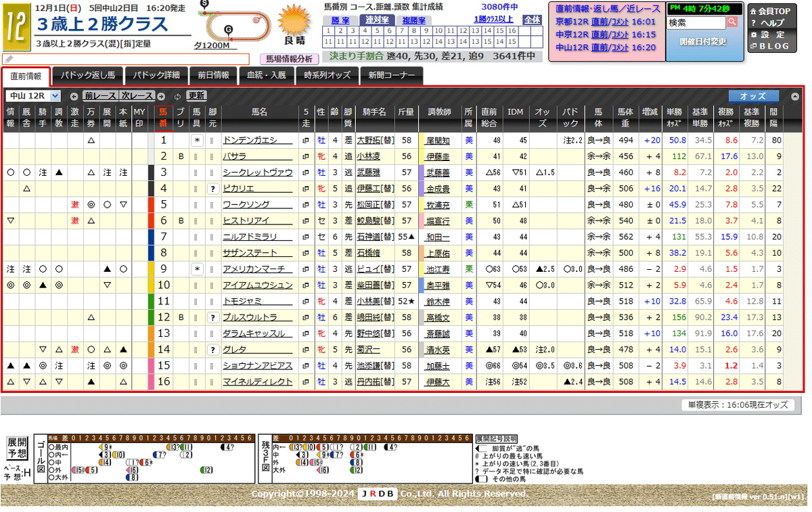Click the magnifier icon beside the search box
The height and width of the screenshot is (512, 812).
pyautogui.click(x=732, y=21)
